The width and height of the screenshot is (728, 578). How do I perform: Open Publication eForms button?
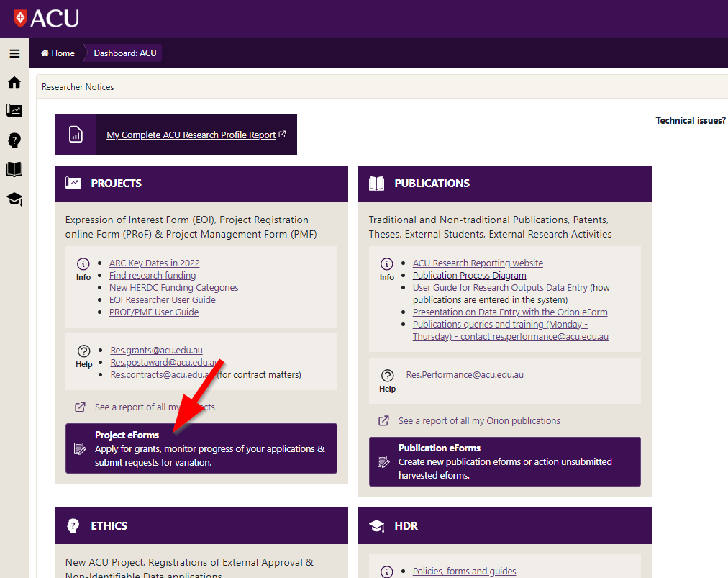pos(504,461)
